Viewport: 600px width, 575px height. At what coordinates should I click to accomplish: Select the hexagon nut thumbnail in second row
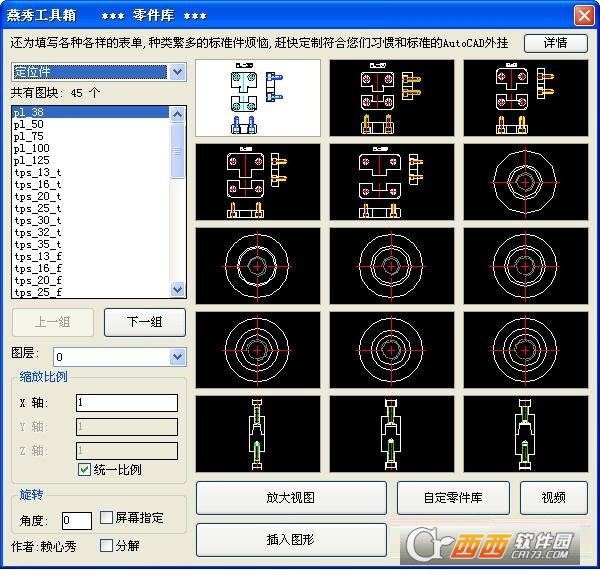(x=525, y=181)
